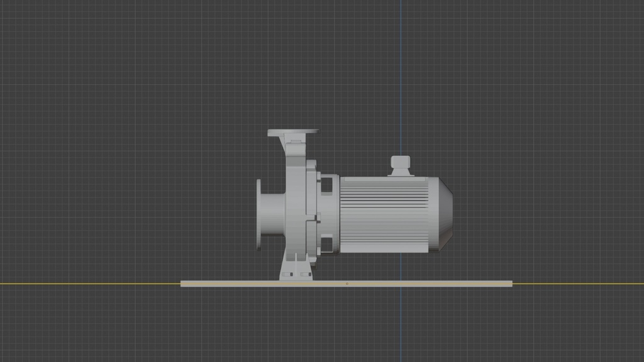This screenshot has height=362, width=644.
Task: Click the side suction flange of the pump
Action: [x=258, y=215]
